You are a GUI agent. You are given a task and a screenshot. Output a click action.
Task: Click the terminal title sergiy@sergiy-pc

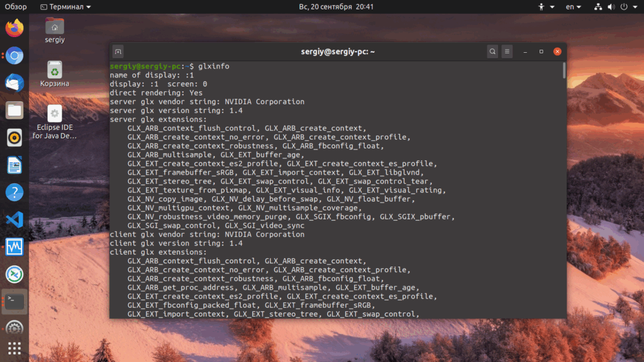[338, 52]
